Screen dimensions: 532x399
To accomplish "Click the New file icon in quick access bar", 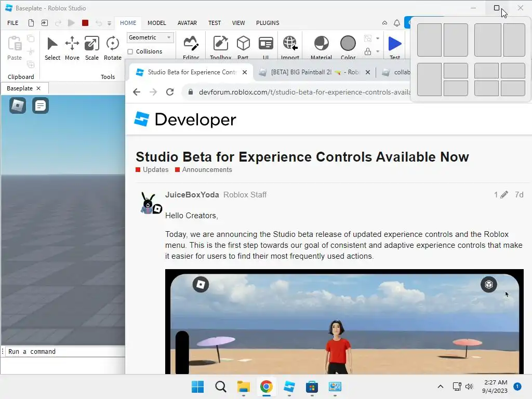I will click(31, 23).
